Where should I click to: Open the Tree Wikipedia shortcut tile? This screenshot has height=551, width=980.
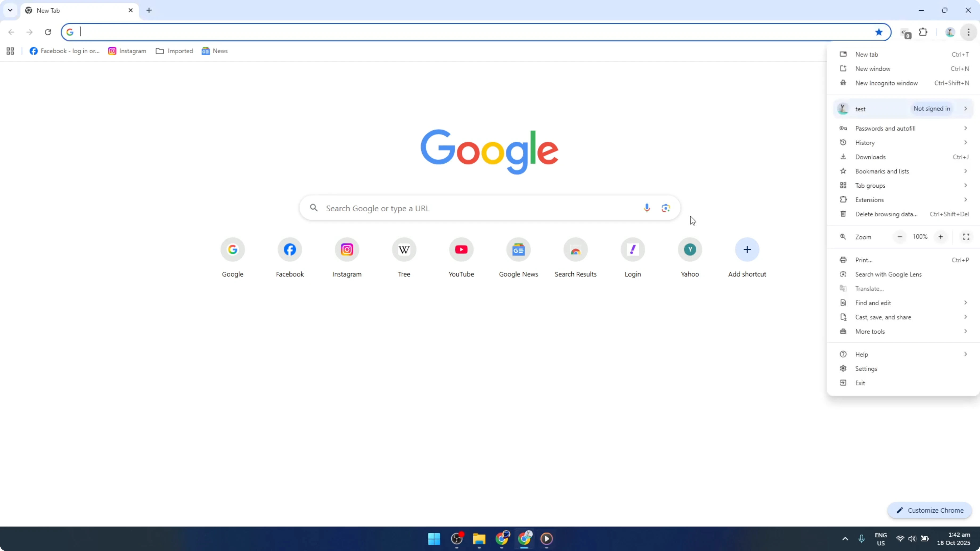coord(404,257)
